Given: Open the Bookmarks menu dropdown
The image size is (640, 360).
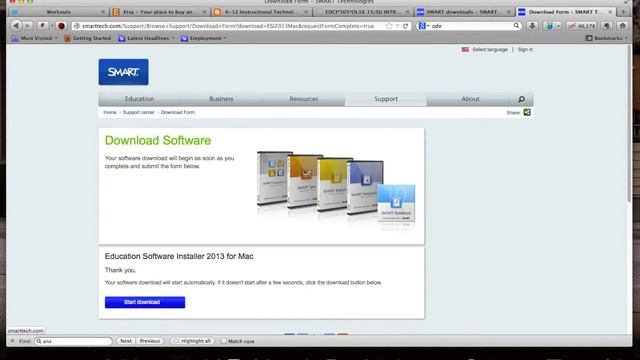Looking at the screenshot, I should point(607,38).
